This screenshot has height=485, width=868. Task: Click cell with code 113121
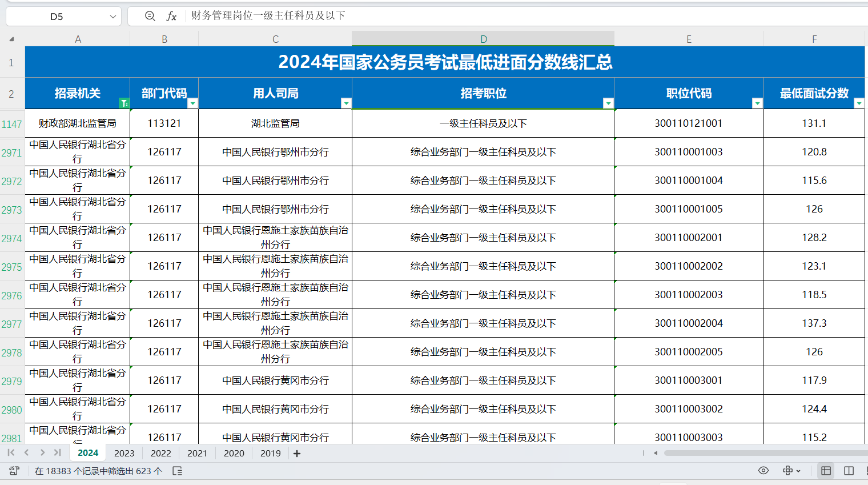(x=164, y=123)
